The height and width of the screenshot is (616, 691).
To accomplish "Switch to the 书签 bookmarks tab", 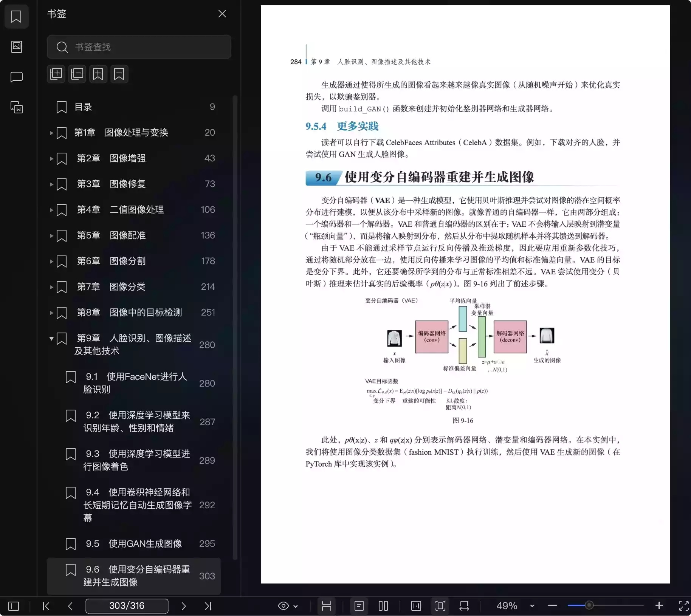I will click(17, 17).
